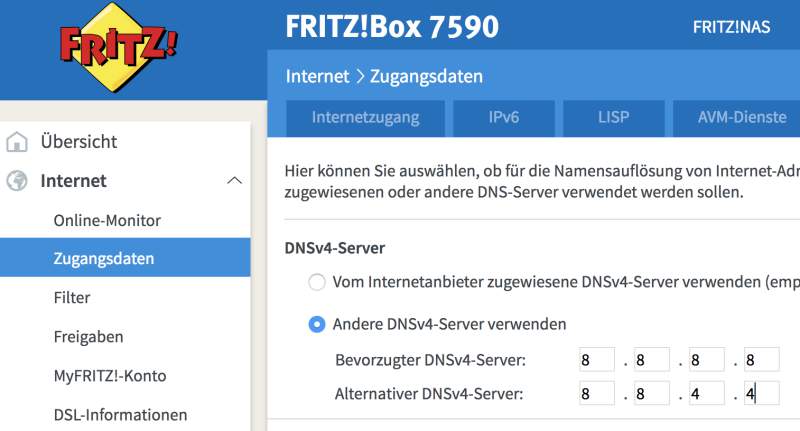Open Online-Monitor in the sidebar
The width and height of the screenshot is (800, 431).
coord(107,220)
